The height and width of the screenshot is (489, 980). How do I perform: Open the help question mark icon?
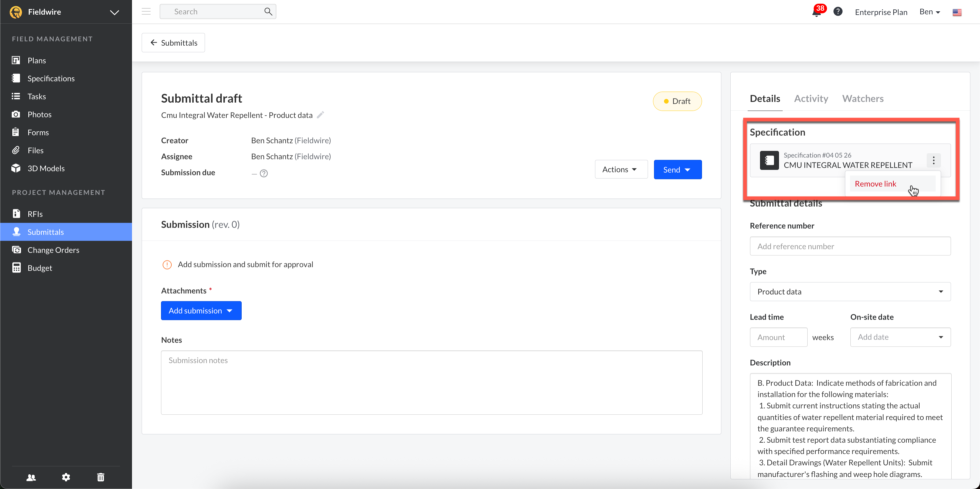[838, 12]
